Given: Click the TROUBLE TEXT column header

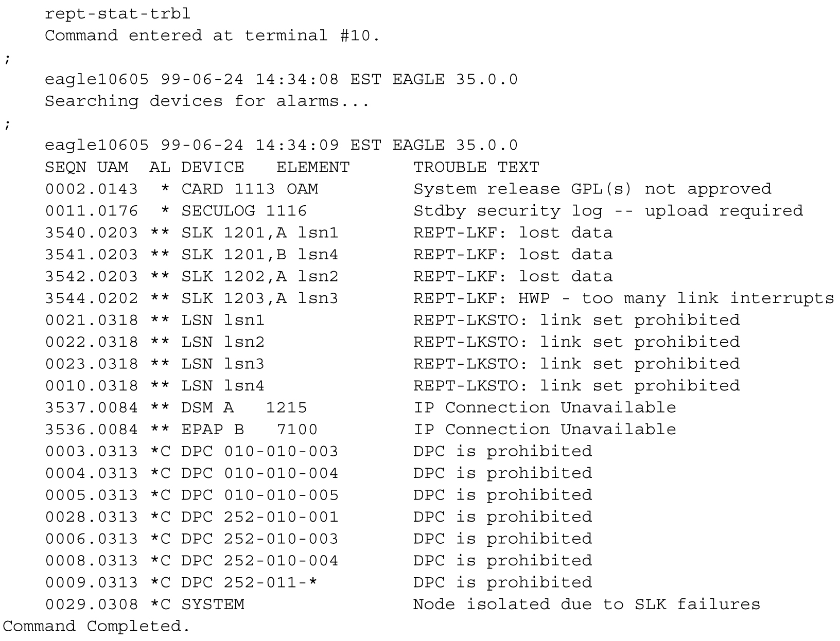Looking at the screenshot, I should 476,167.
